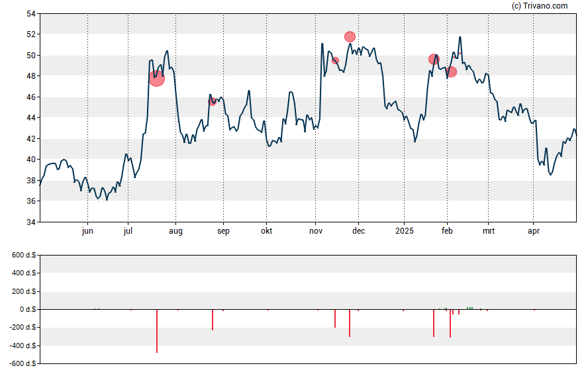This screenshot has width=588, height=374.
Task: Click the 'dec' x-axis label
Action: (358, 231)
